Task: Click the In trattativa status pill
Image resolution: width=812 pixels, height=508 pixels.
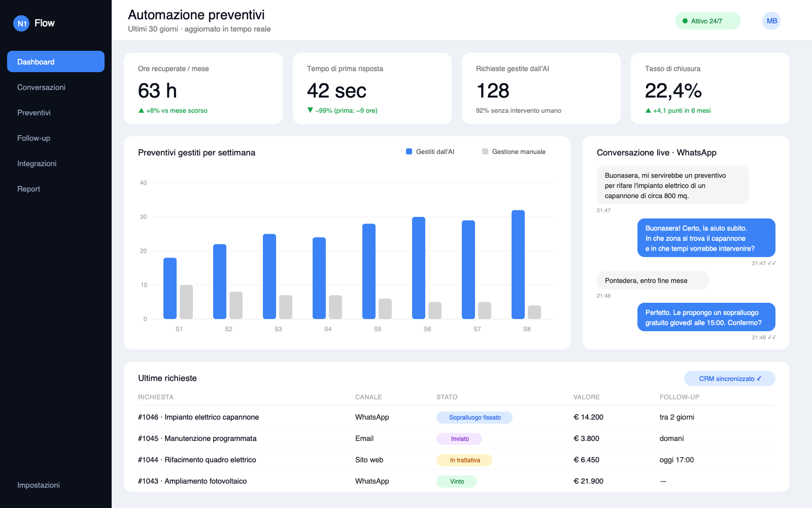Action: (464, 460)
